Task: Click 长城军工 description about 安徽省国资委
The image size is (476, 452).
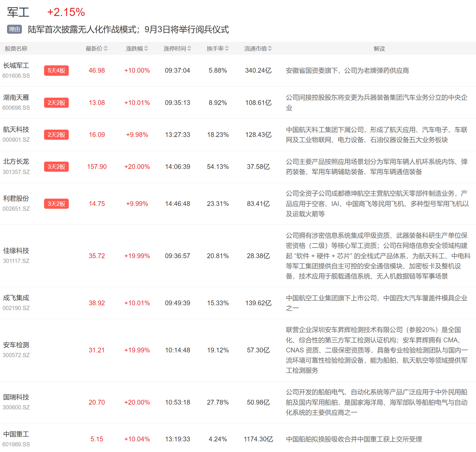Action: pyautogui.click(x=347, y=70)
